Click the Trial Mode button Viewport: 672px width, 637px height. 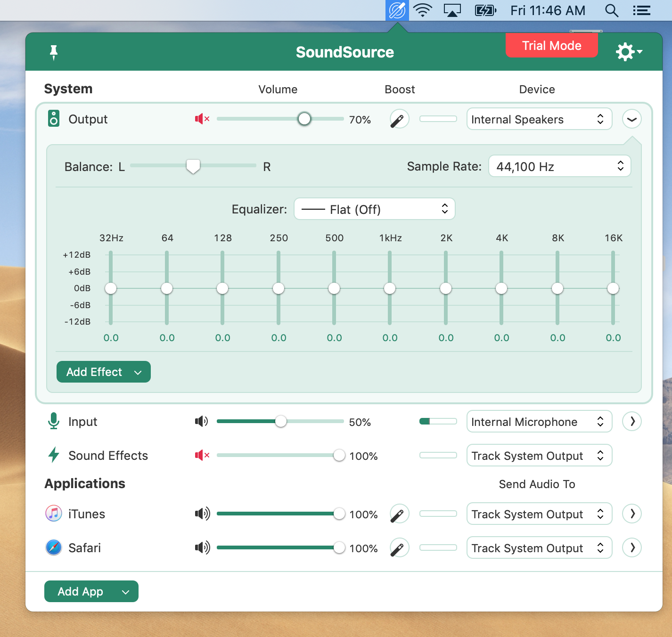[x=552, y=45]
